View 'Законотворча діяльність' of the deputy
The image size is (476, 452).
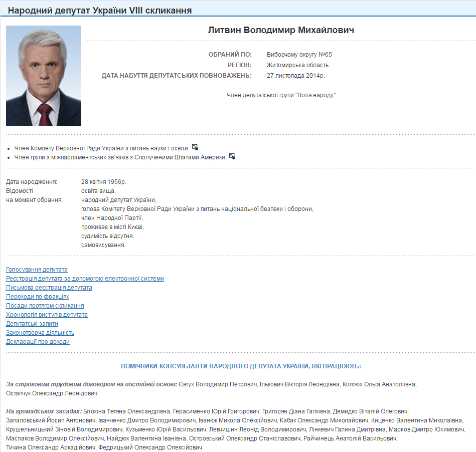40,333
